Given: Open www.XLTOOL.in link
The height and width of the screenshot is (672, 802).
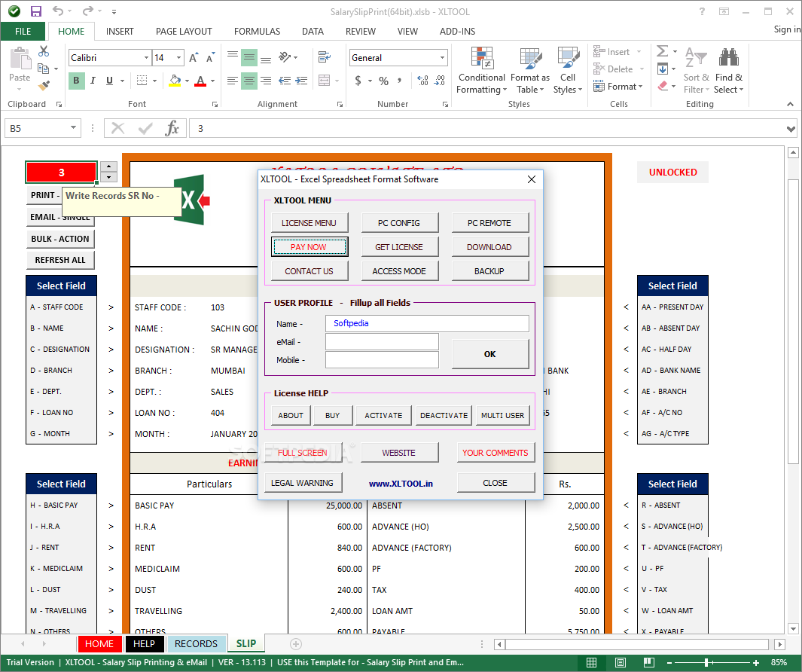Looking at the screenshot, I should (401, 484).
